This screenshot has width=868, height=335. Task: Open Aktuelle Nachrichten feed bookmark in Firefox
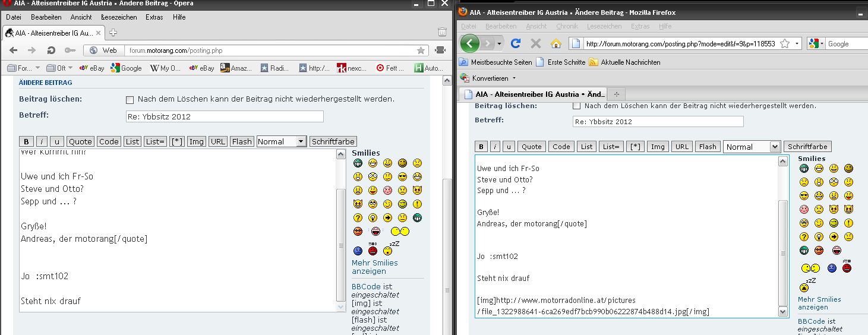click(624, 62)
